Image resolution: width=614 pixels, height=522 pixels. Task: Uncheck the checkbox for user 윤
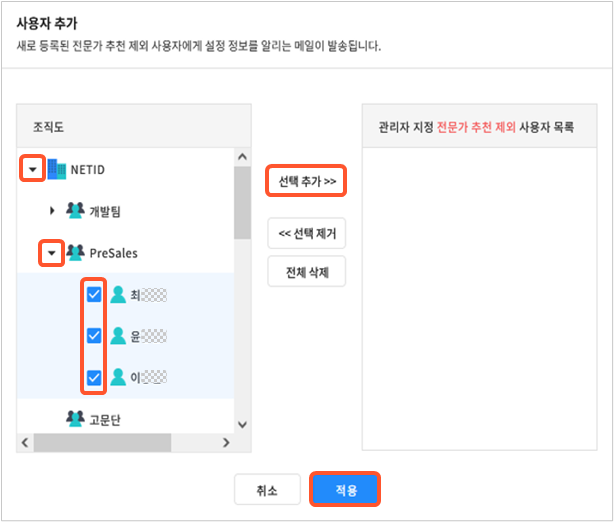click(x=94, y=336)
